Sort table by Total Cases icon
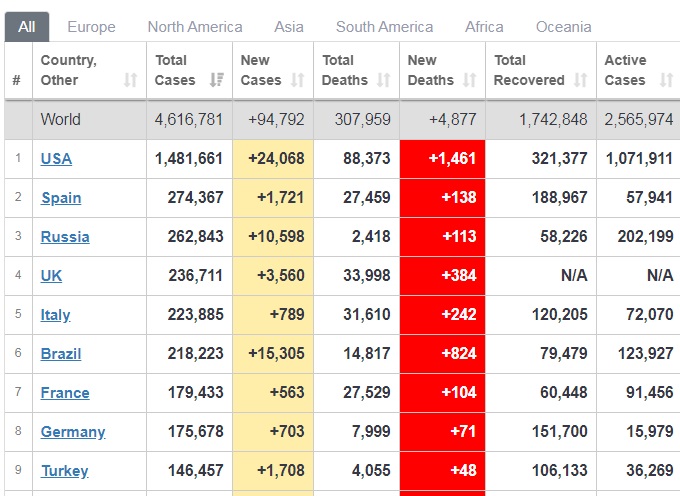This screenshot has height=496, width=680. click(217, 80)
